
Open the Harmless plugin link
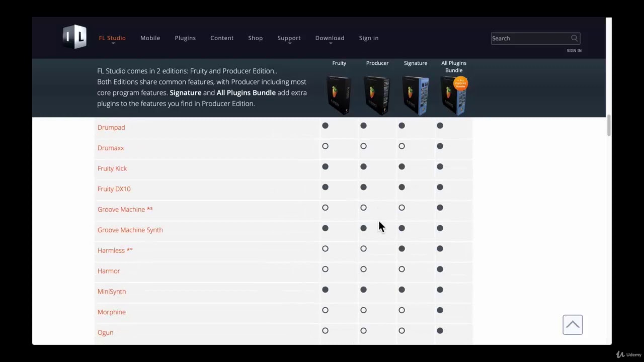point(115,250)
